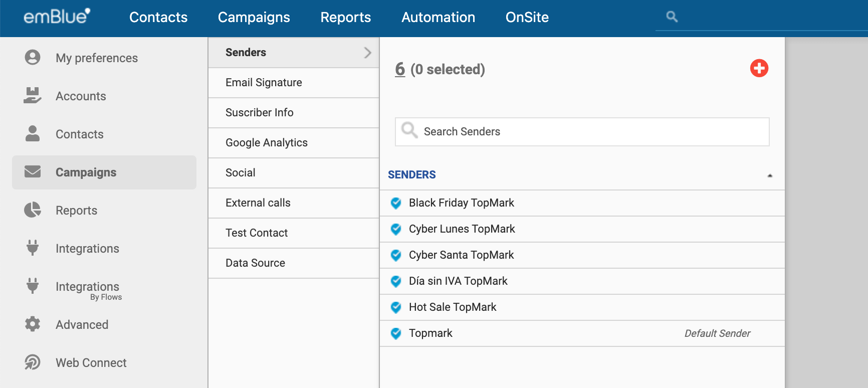Open the Advanced gear icon
Screen dimensions: 868x388
33,324
